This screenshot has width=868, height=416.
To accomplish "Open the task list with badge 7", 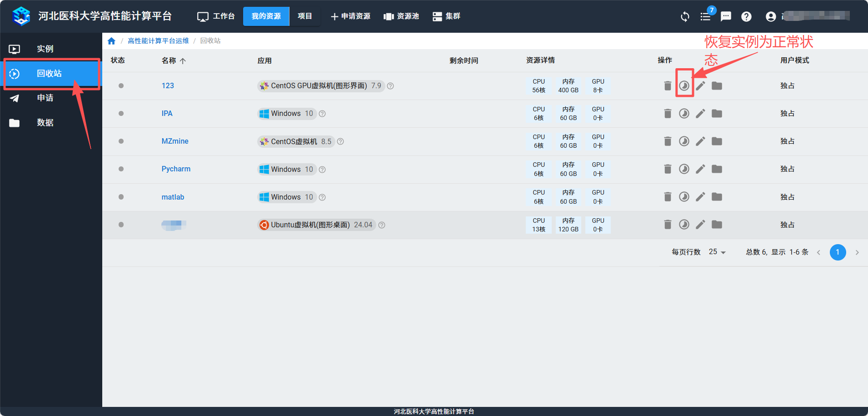I will (705, 17).
